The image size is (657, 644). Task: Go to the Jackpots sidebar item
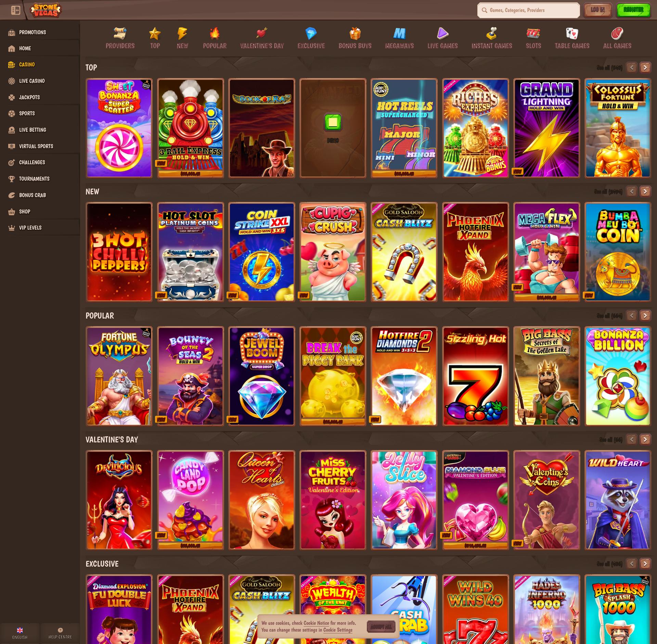(29, 98)
